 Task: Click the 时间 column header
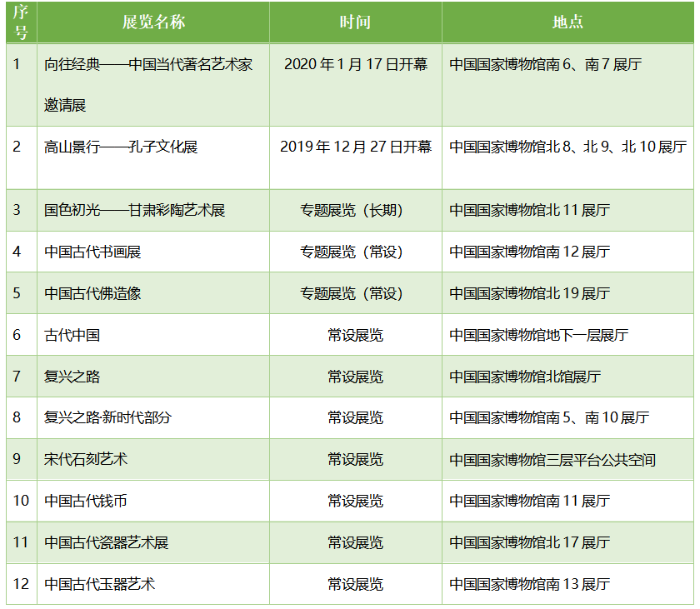[355, 22]
